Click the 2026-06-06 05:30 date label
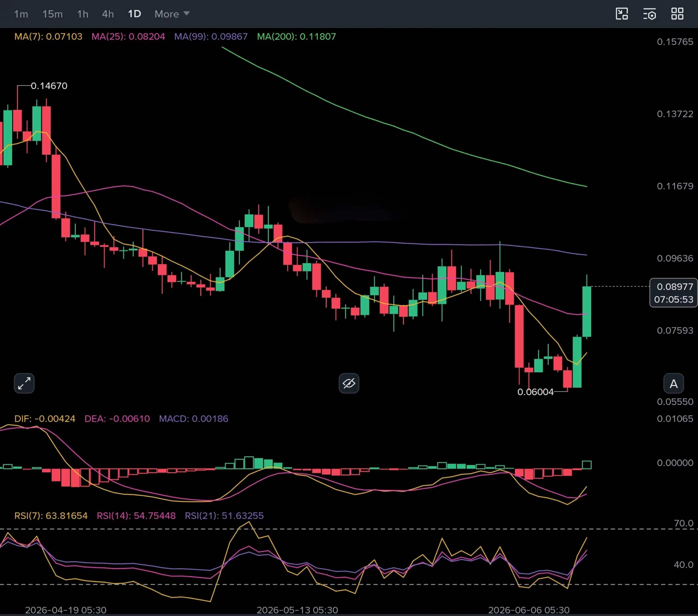The width and height of the screenshot is (698, 616). coord(529,610)
